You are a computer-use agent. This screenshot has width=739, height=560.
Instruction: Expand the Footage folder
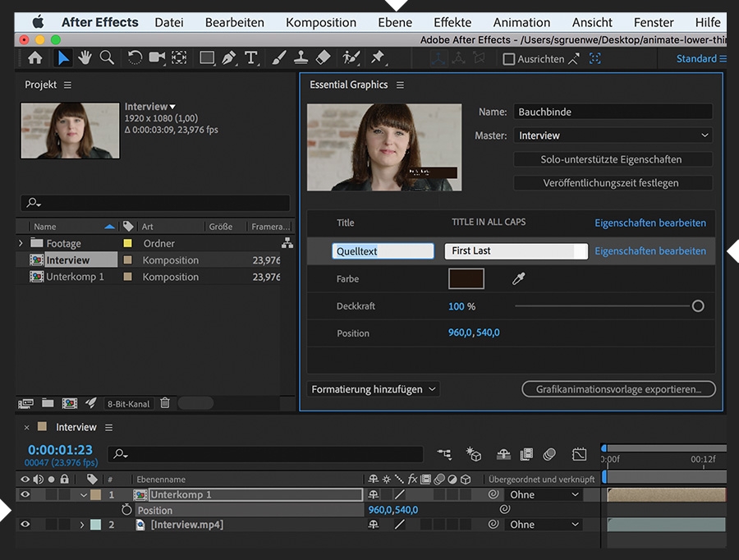coord(21,244)
